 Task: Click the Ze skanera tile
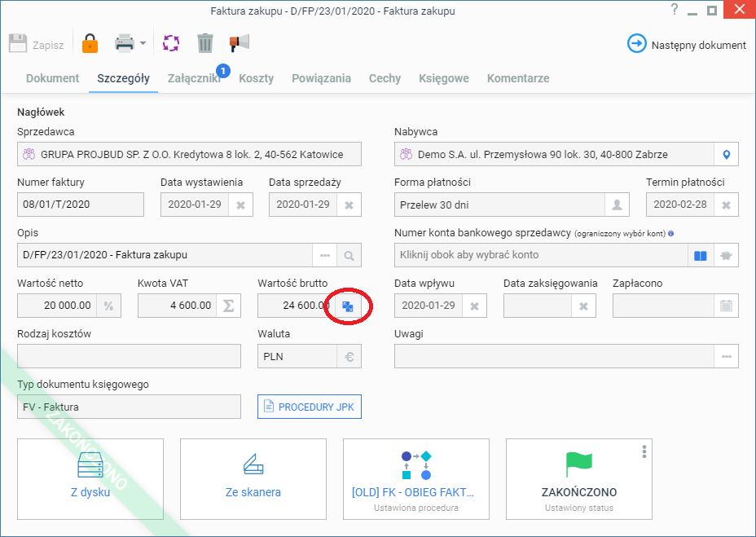tap(253, 479)
